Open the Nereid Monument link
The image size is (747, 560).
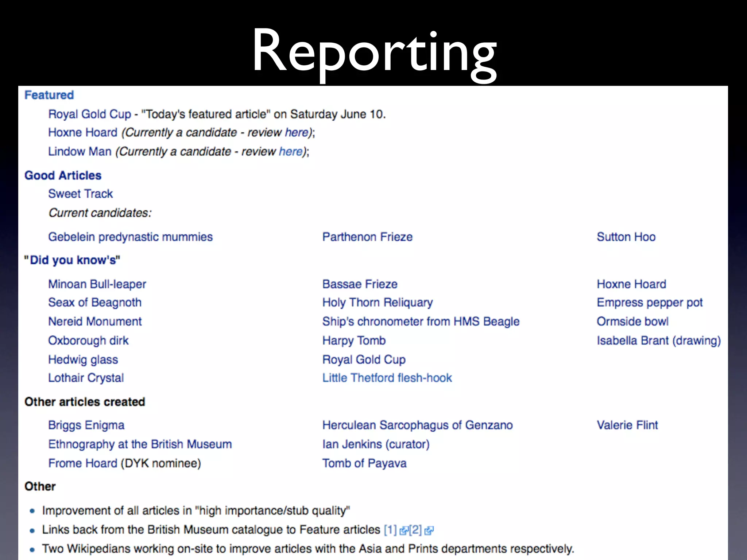pyautogui.click(x=95, y=322)
